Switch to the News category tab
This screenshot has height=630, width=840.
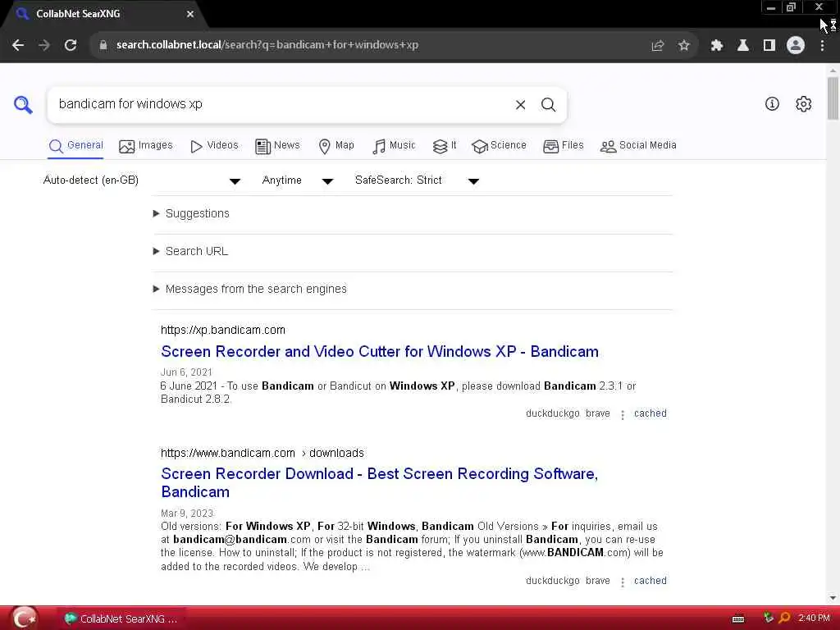[277, 146]
